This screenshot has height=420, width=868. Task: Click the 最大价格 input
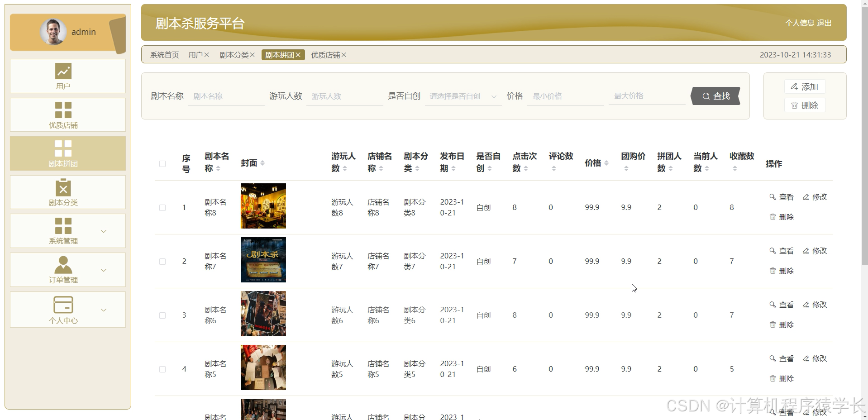tap(647, 96)
